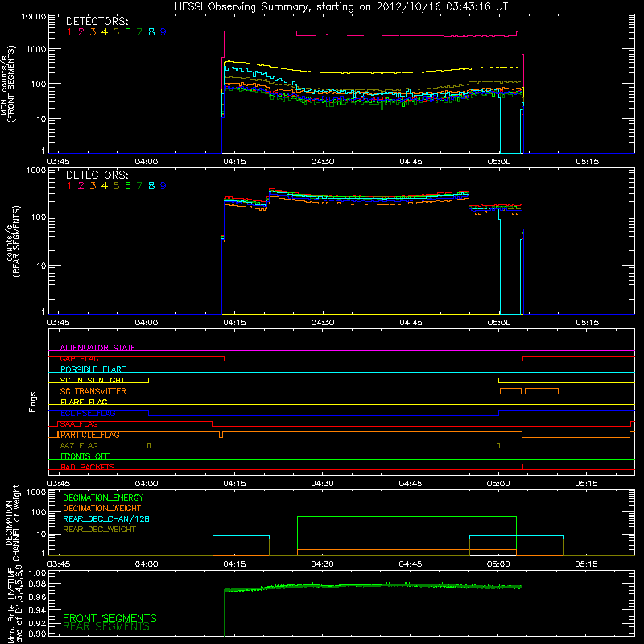644x644 pixels.
Task: Click the MON. counts/s (FRONT SEGMENTS) y-axis title
Action: click(8, 84)
